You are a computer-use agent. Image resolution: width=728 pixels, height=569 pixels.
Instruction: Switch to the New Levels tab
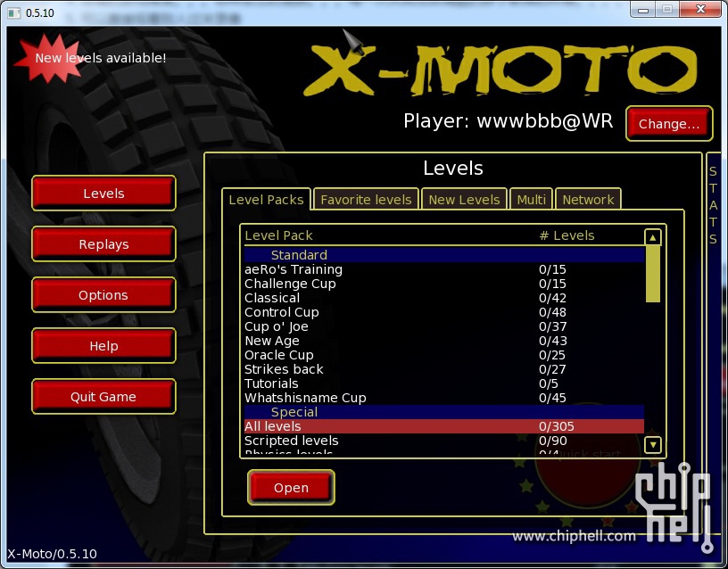(x=464, y=200)
